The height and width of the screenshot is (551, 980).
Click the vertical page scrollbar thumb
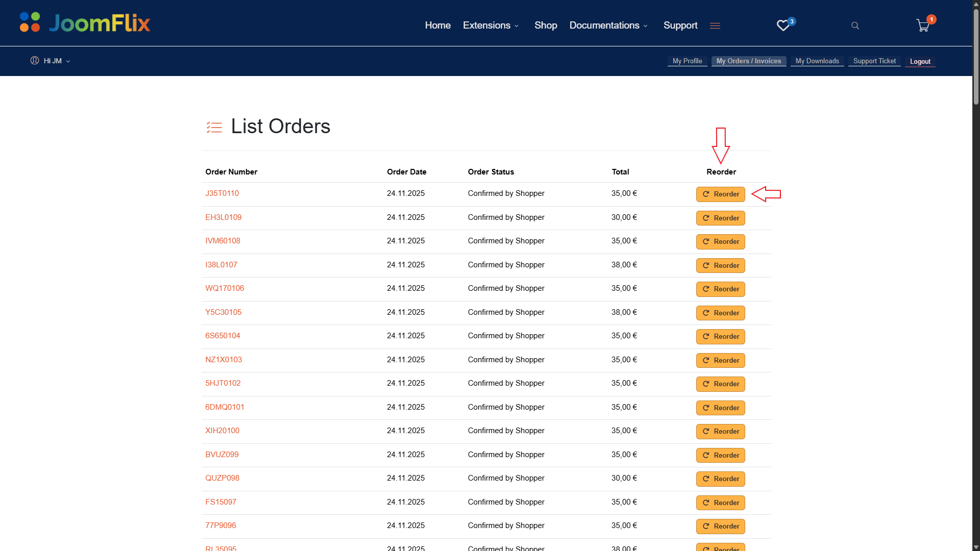point(976,56)
